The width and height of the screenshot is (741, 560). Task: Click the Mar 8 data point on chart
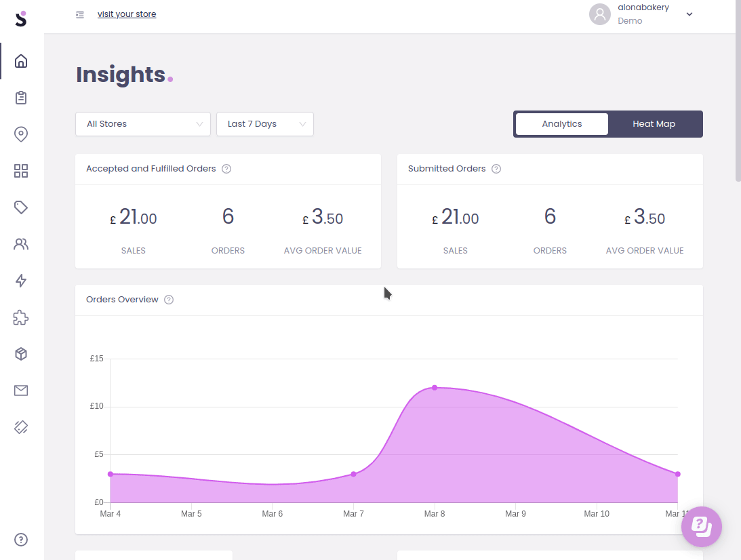(435, 388)
